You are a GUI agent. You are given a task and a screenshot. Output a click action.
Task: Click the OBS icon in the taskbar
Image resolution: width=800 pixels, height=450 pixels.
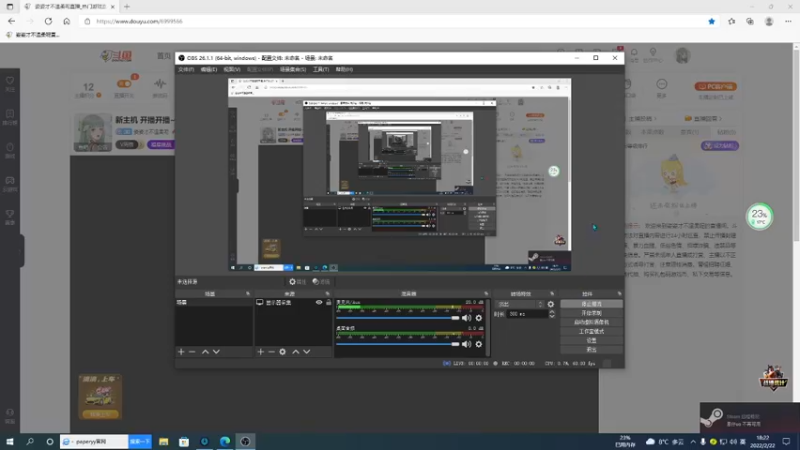click(x=245, y=441)
